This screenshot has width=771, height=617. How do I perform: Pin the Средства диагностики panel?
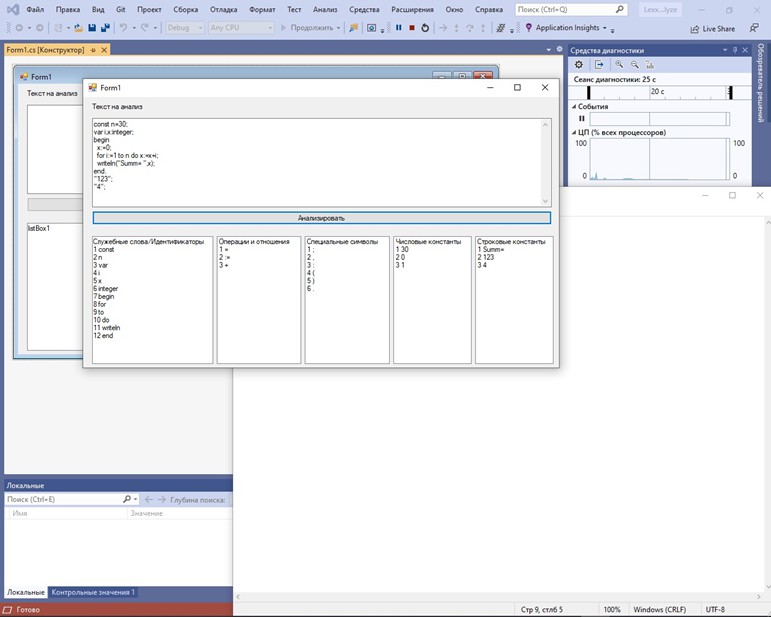(735, 50)
